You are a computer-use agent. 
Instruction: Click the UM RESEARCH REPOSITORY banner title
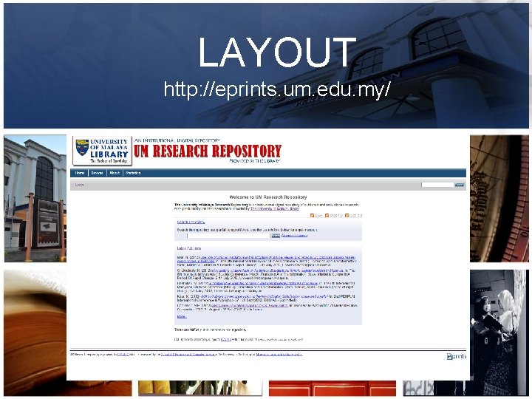point(208,151)
